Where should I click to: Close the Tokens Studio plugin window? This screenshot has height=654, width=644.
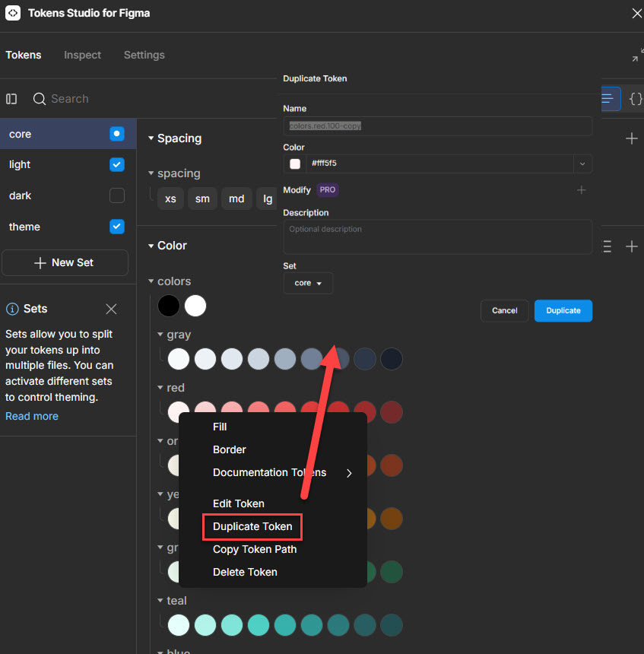636,14
